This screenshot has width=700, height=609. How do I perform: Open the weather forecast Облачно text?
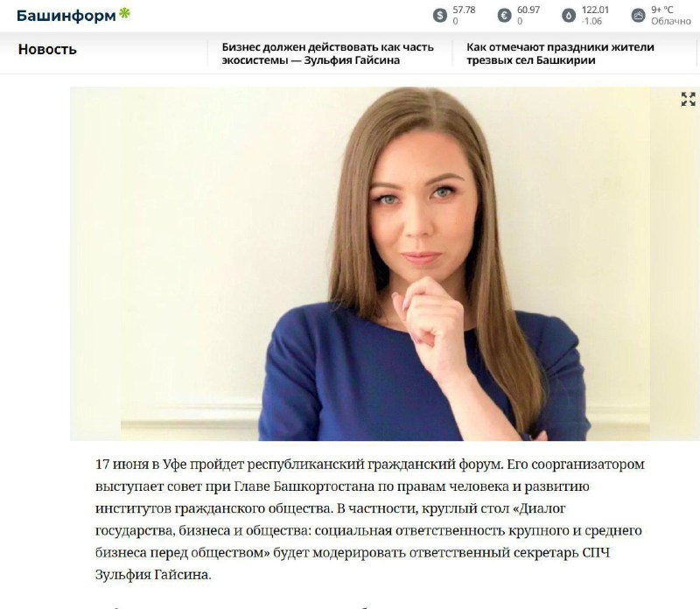click(671, 21)
